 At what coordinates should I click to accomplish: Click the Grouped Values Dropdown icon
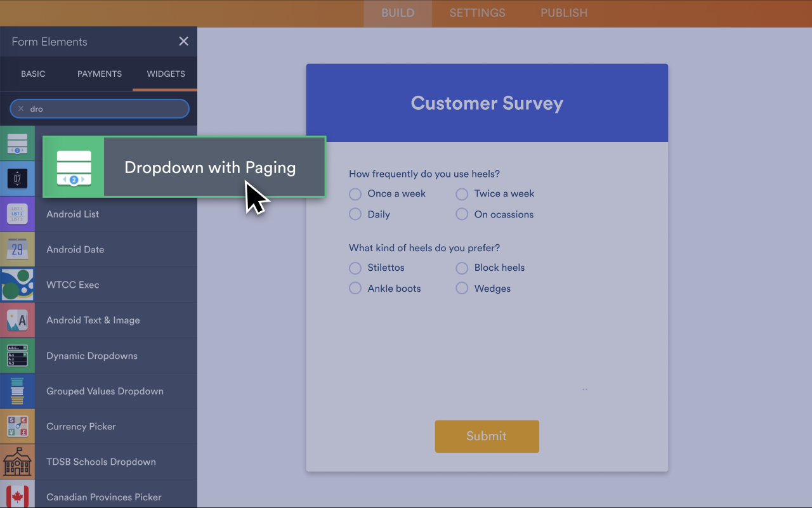[x=18, y=391]
